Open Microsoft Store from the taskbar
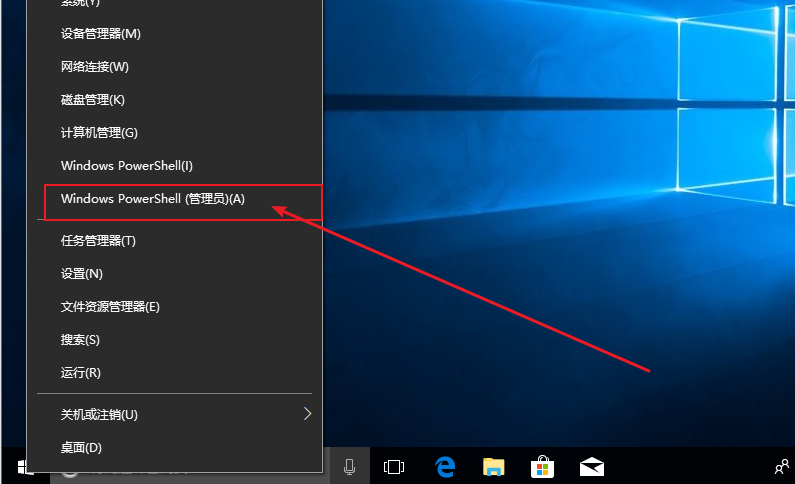The width and height of the screenshot is (795, 484). 542,466
